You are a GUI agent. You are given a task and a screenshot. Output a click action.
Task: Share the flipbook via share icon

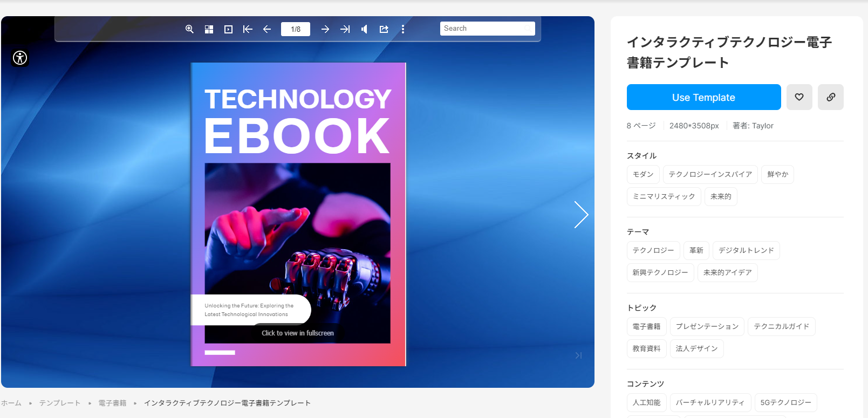point(384,29)
